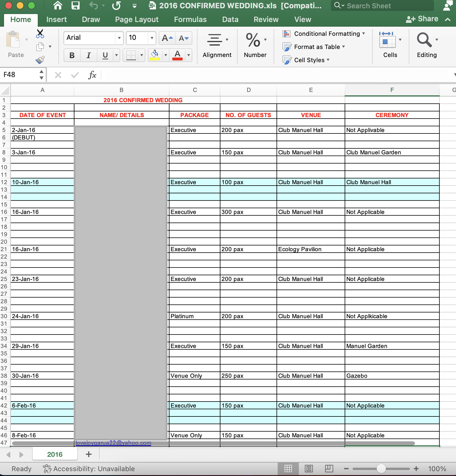Collapse the ribbon with the chevron

click(448, 19)
